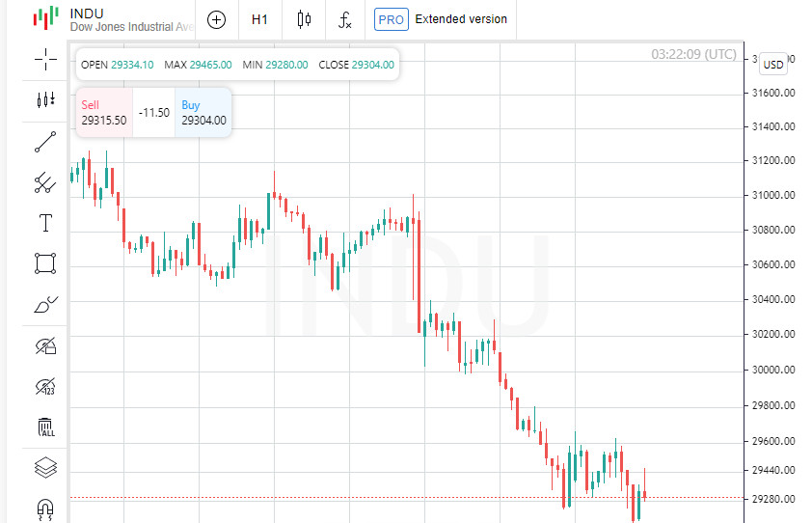Open the PRO Extended version link
Screen dimensions: 812x523
[x=441, y=19]
